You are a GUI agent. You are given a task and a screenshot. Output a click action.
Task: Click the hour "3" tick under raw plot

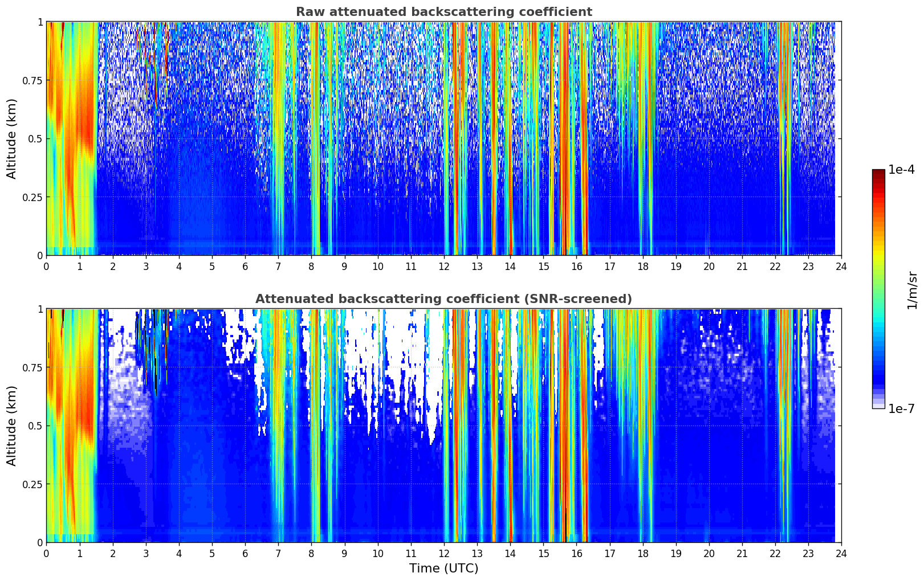click(146, 266)
